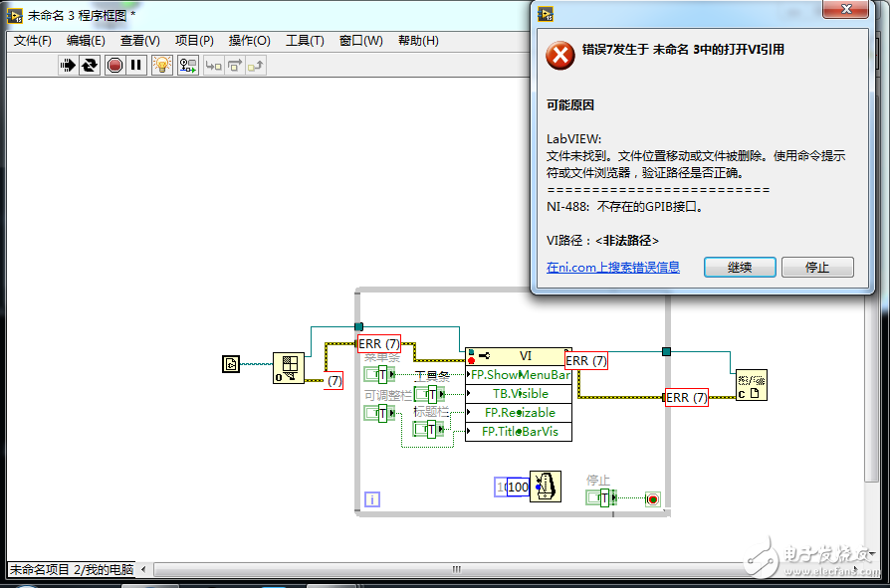Click the (7) probe by Open VI Reference
Viewport: 890px width, 588px height.
tap(334, 380)
